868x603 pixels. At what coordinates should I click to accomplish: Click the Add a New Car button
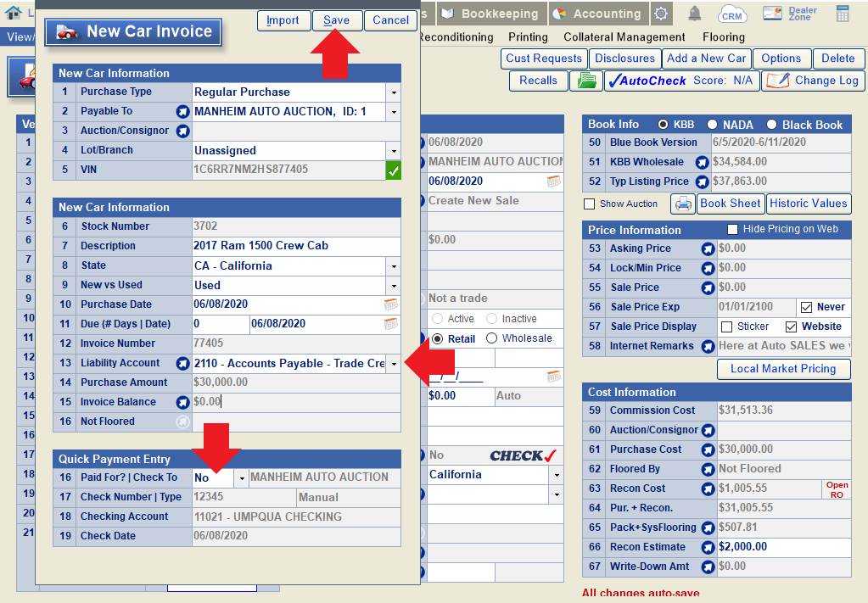(706, 59)
